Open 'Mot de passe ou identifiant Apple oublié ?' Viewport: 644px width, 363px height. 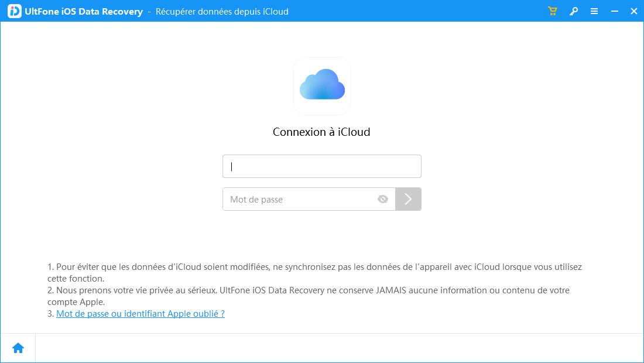click(x=139, y=313)
